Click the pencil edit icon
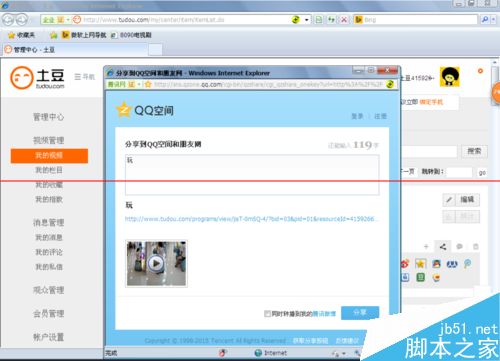500x361 pixels. [x=449, y=200]
